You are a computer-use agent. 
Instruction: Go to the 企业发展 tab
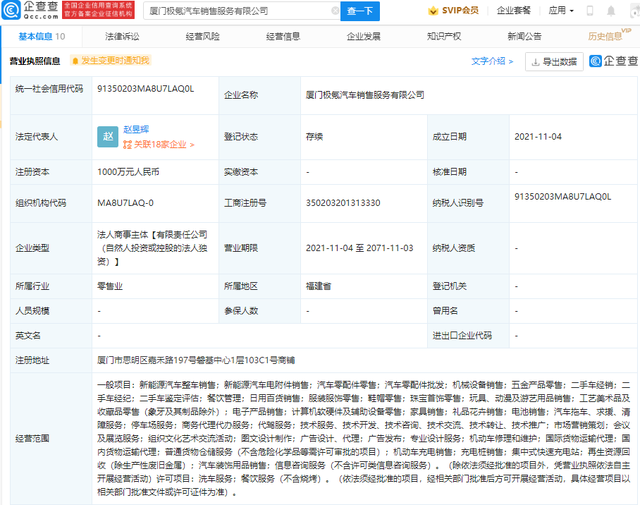point(362,36)
